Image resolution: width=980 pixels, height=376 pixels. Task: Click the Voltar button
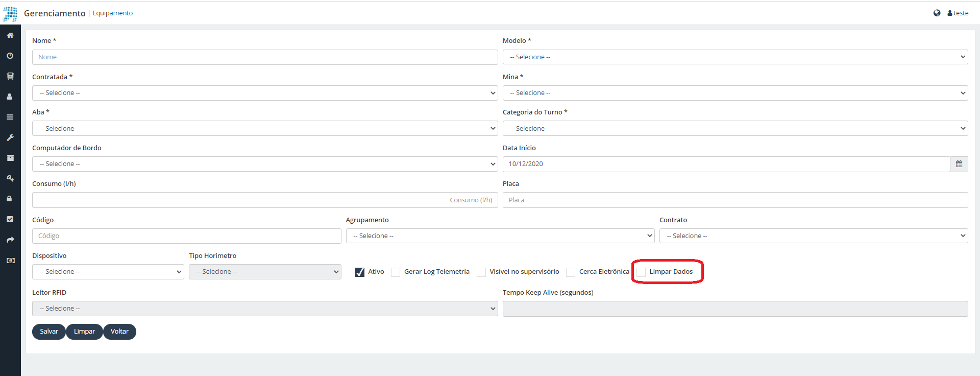click(x=119, y=332)
